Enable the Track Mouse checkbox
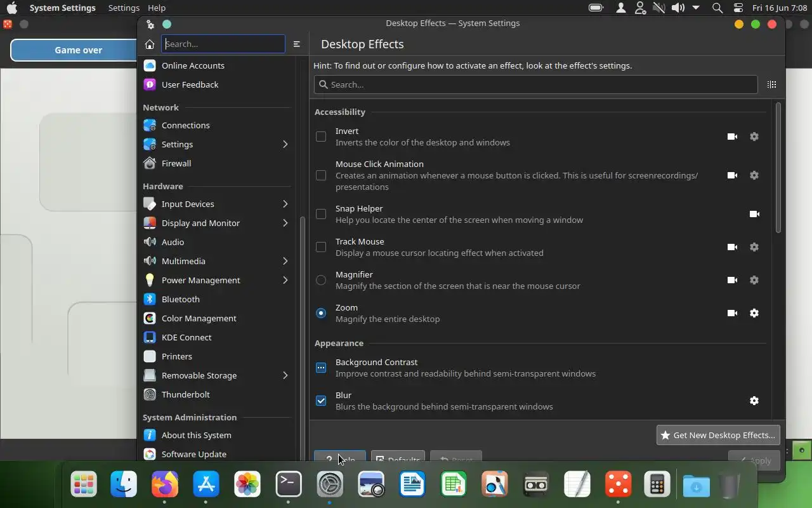This screenshot has height=508, width=812. click(x=321, y=247)
